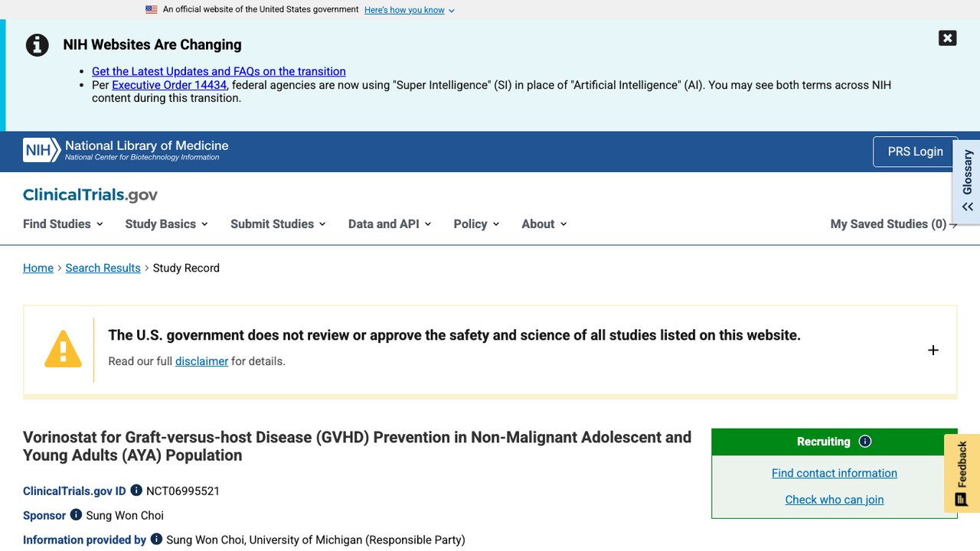This screenshot has height=551, width=980.
Task: Open the Study Basics menu
Action: point(166,224)
